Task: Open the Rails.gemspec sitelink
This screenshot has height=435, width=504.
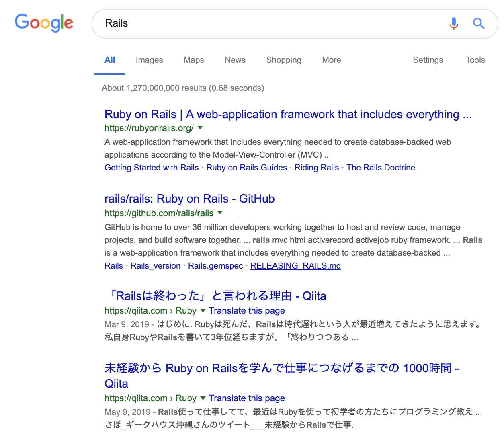Action: (x=215, y=266)
